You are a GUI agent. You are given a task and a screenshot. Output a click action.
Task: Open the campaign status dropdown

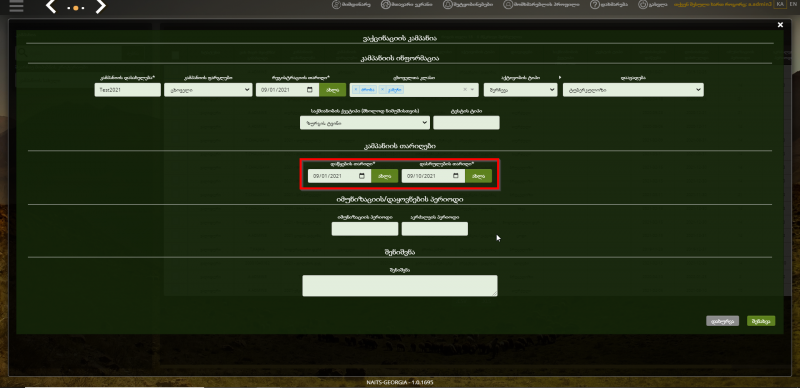(208, 90)
